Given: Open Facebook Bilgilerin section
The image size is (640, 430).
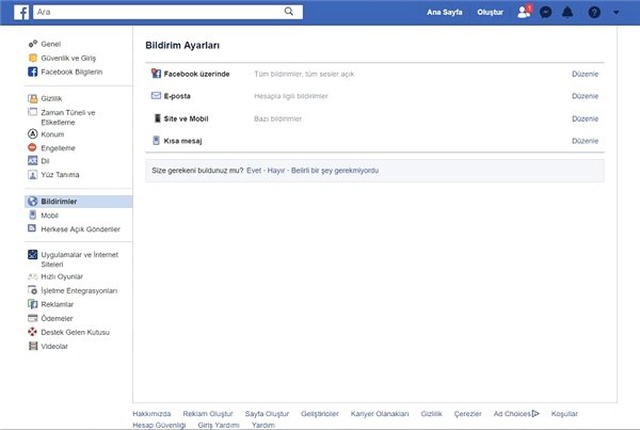Looking at the screenshot, I should (71, 72).
